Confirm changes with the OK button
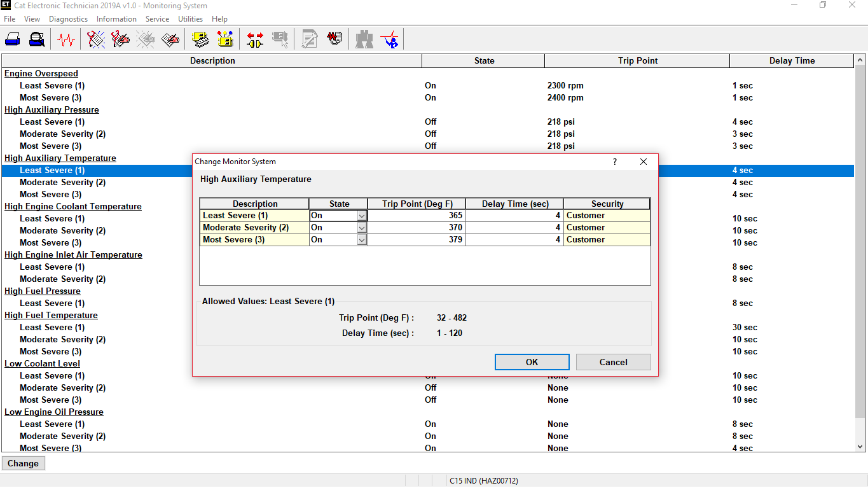868x488 pixels. coord(532,361)
